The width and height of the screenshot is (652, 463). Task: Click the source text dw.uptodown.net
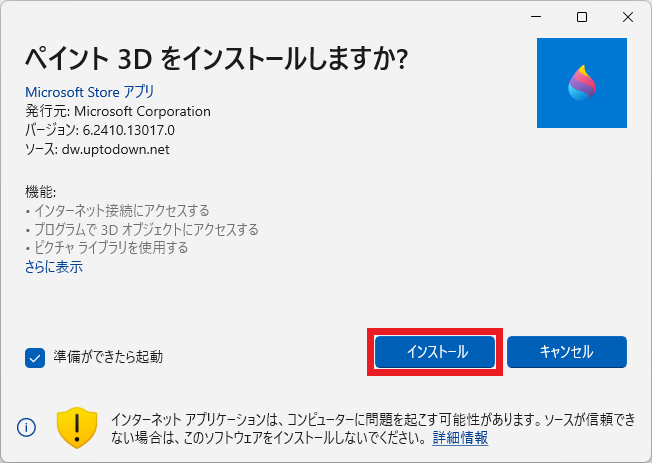tap(116, 149)
